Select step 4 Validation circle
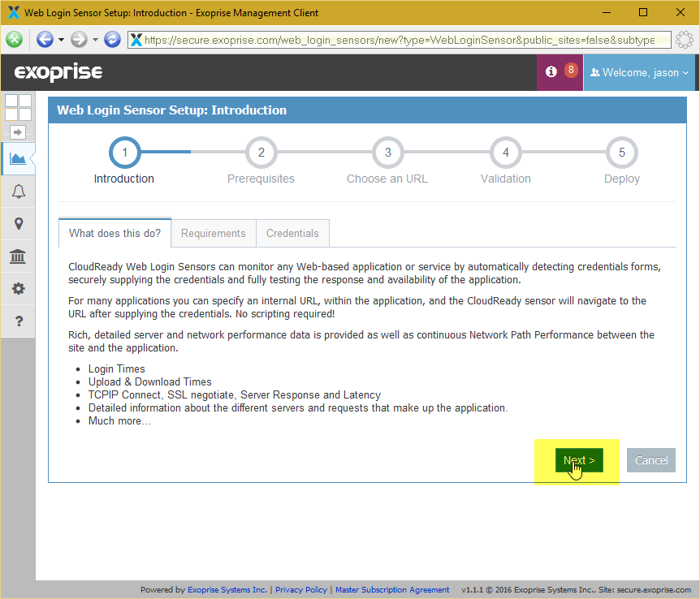The image size is (700, 599). click(x=506, y=153)
